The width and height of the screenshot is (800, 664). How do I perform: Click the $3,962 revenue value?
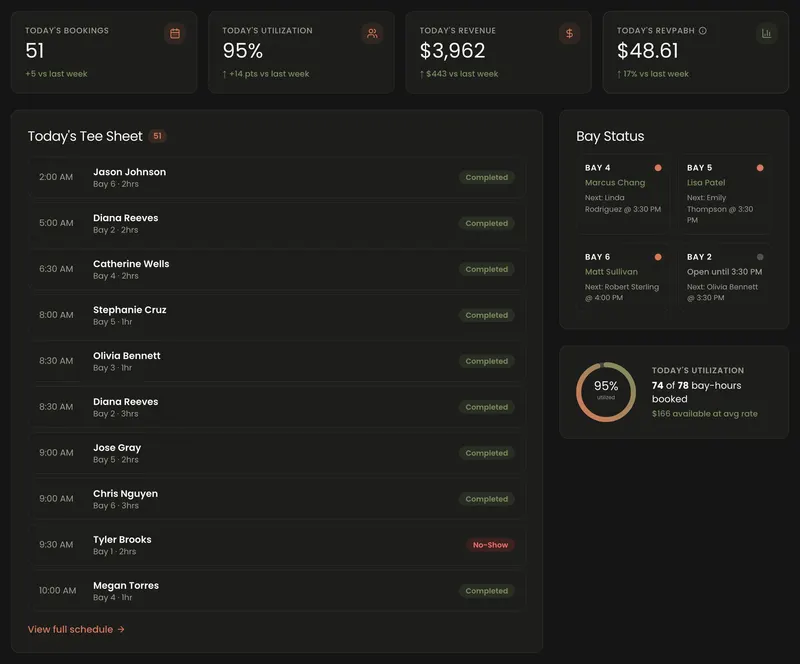pyautogui.click(x=453, y=51)
